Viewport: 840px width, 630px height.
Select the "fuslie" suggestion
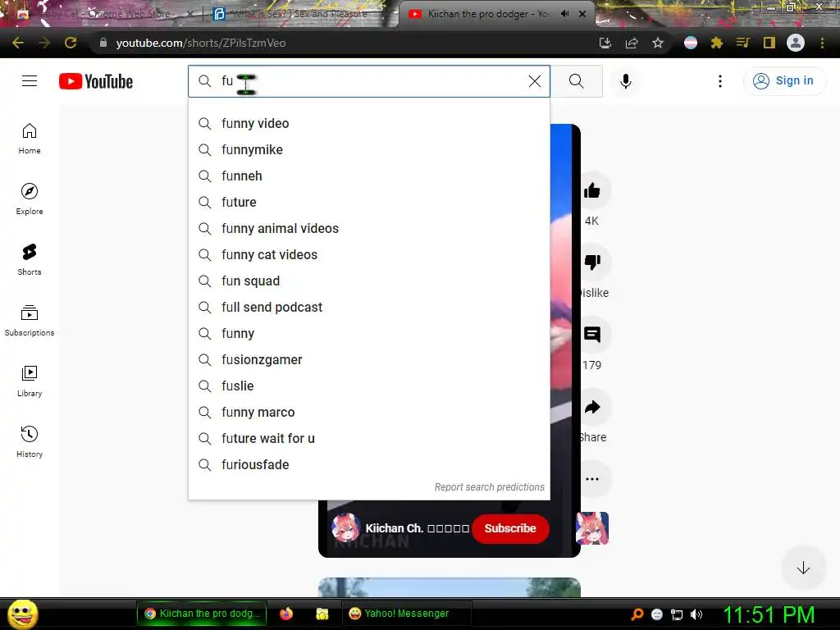[x=369, y=386]
